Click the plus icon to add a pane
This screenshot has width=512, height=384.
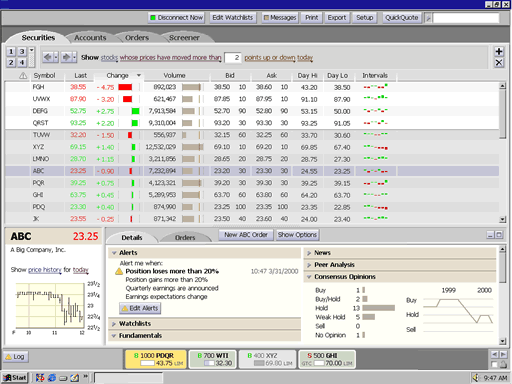(x=499, y=51)
